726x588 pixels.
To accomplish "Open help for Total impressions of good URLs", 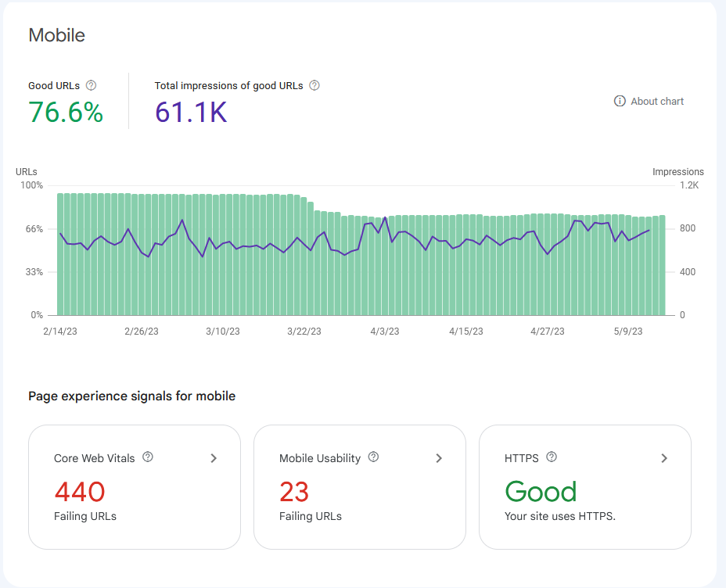I will [314, 85].
